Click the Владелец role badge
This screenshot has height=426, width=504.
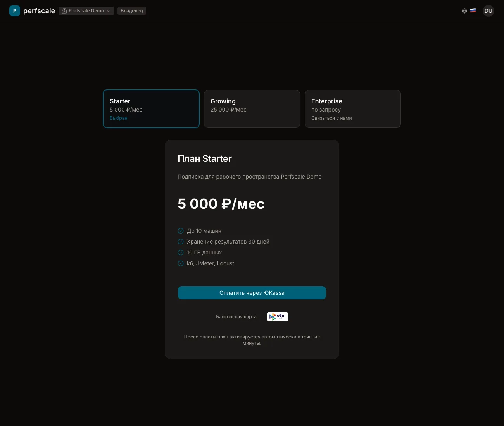coord(132,11)
